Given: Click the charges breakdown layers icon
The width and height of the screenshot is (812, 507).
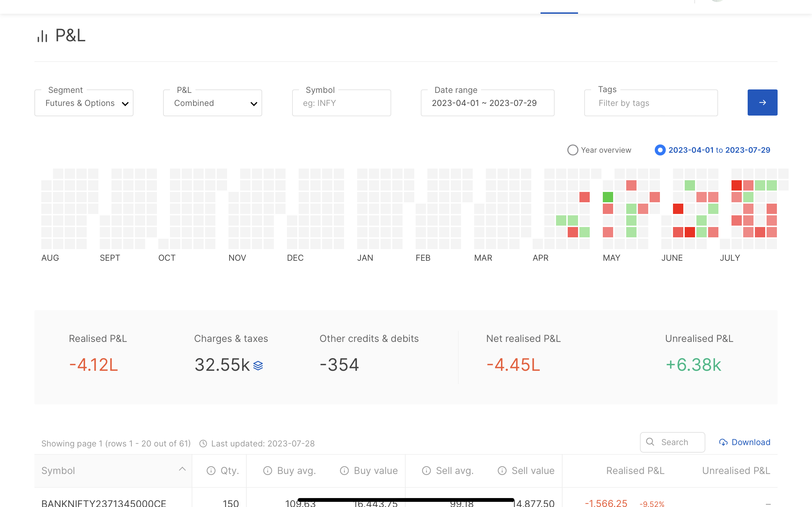Looking at the screenshot, I should tap(258, 365).
